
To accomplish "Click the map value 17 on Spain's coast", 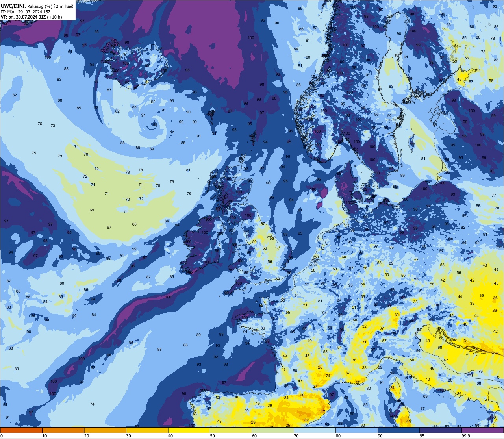I will (x=323, y=411).
